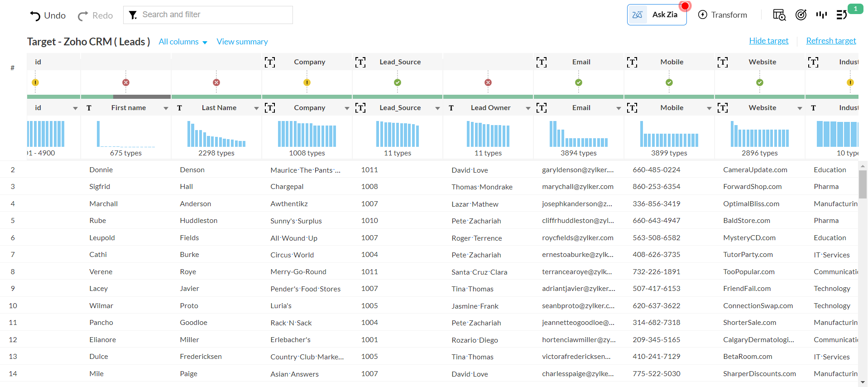Click the Mobile histogram showing 3899 types

[x=669, y=134]
